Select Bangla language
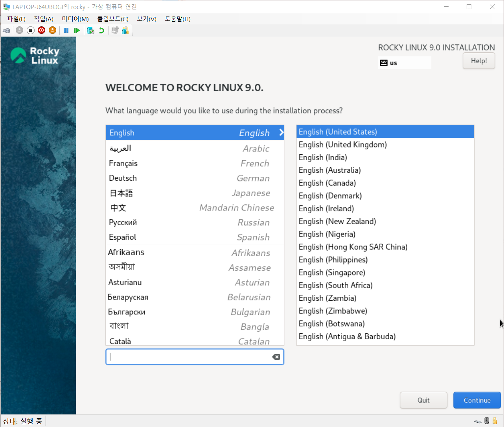Image resolution: width=504 pixels, height=427 pixels. coord(195,327)
